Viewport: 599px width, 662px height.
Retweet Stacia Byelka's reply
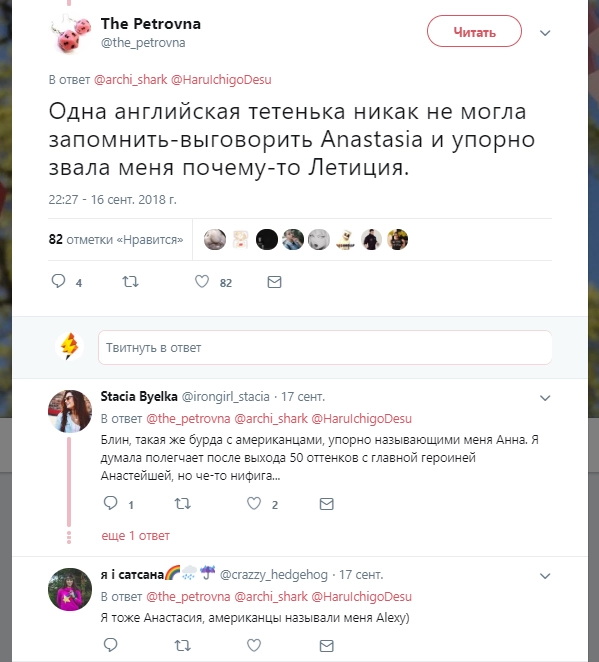[183, 504]
